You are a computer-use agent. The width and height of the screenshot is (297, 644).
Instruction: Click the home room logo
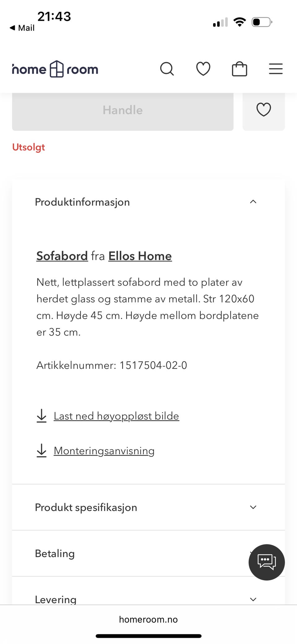(54, 69)
